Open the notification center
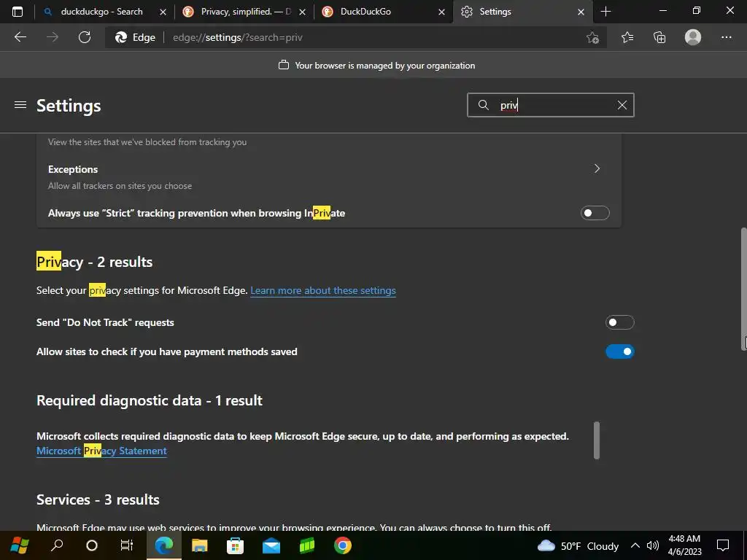 723,545
